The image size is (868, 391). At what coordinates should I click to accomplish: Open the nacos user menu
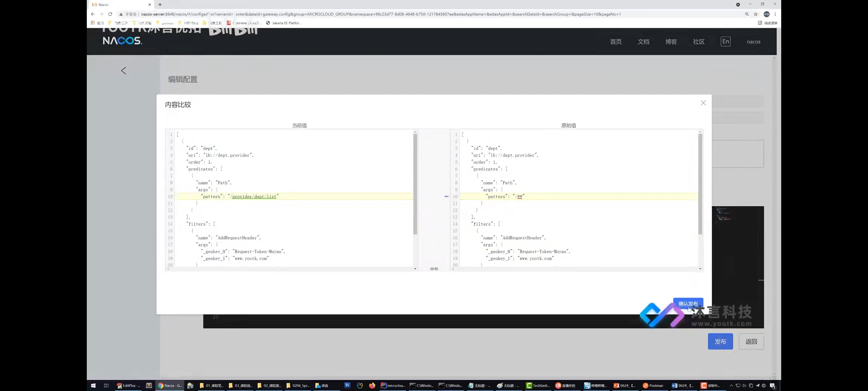click(x=754, y=42)
